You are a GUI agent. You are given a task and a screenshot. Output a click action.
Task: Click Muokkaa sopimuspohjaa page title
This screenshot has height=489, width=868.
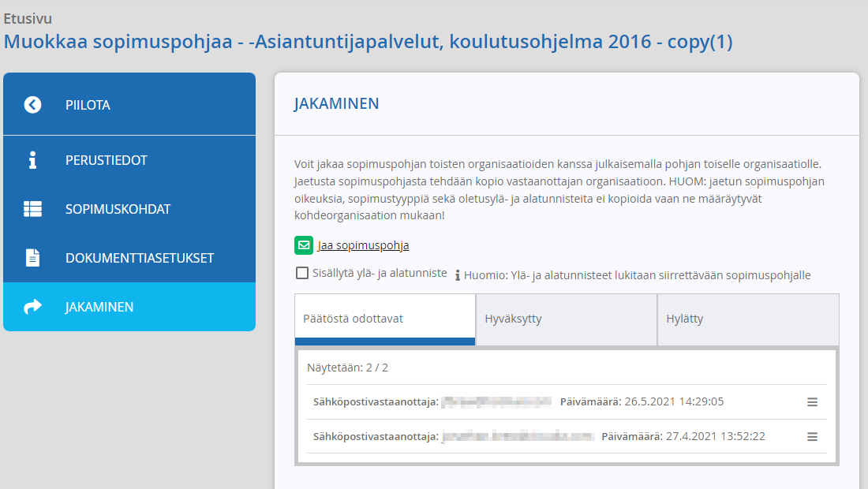pyautogui.click(x=369, y=42)
